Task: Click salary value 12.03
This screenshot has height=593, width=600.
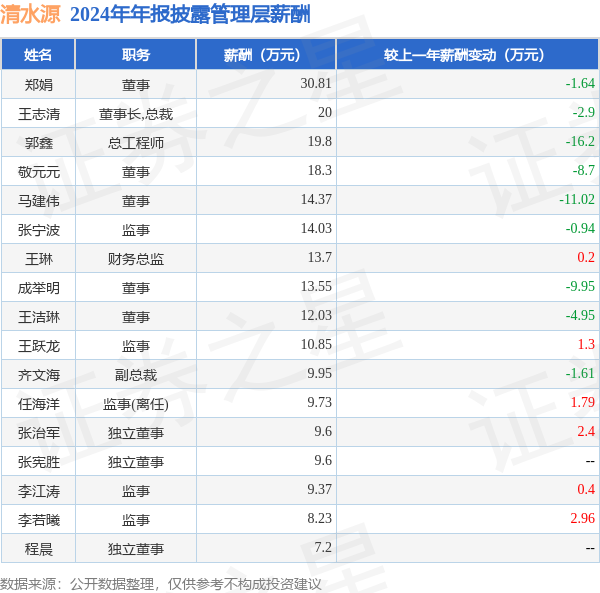Action: [x=316, y=316]
